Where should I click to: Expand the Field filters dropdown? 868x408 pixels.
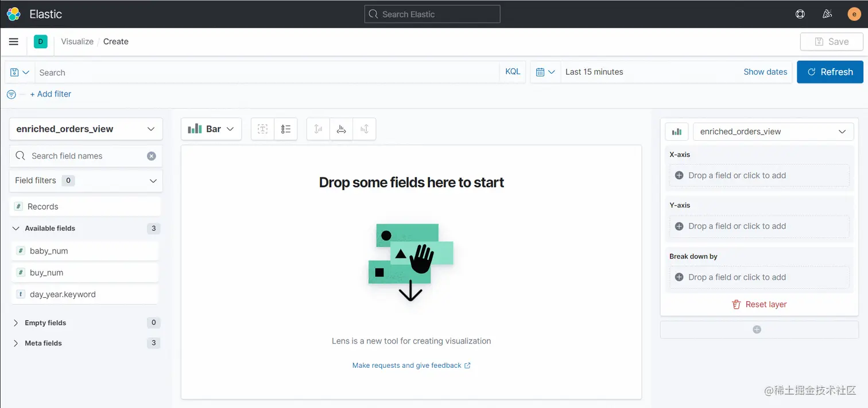[86, 180]
